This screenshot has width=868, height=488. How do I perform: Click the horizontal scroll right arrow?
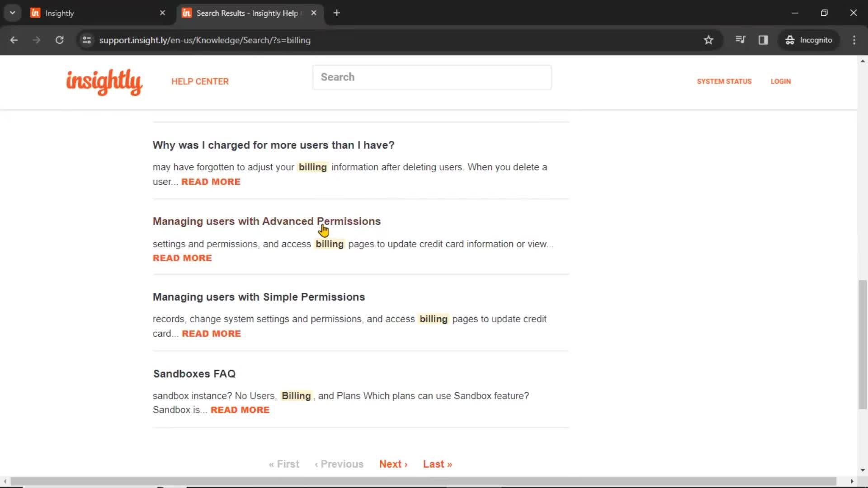pyautogui.click(x=852, y=481)
